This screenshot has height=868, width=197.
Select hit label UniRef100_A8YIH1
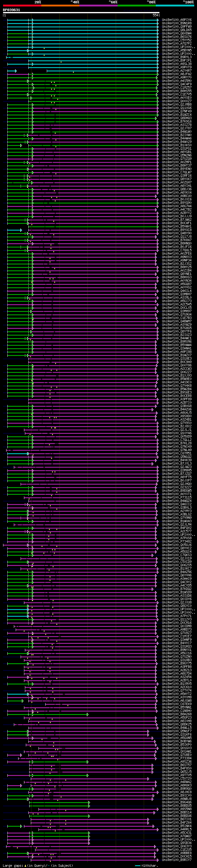176,186
